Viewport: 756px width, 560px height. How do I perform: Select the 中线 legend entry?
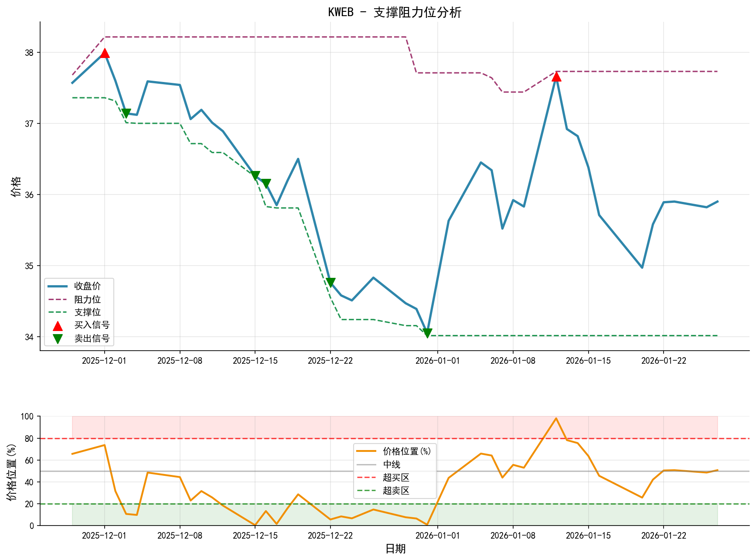pyautogui.click(x=392, y=464)
